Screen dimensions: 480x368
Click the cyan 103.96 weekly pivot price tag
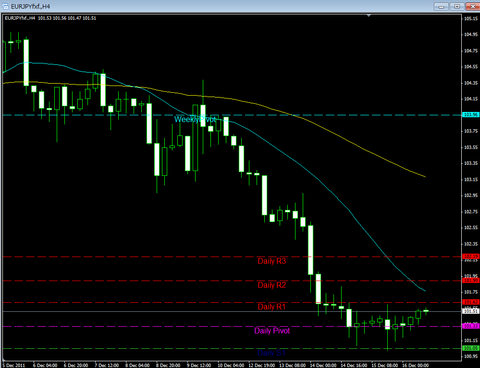pos(471,115)
